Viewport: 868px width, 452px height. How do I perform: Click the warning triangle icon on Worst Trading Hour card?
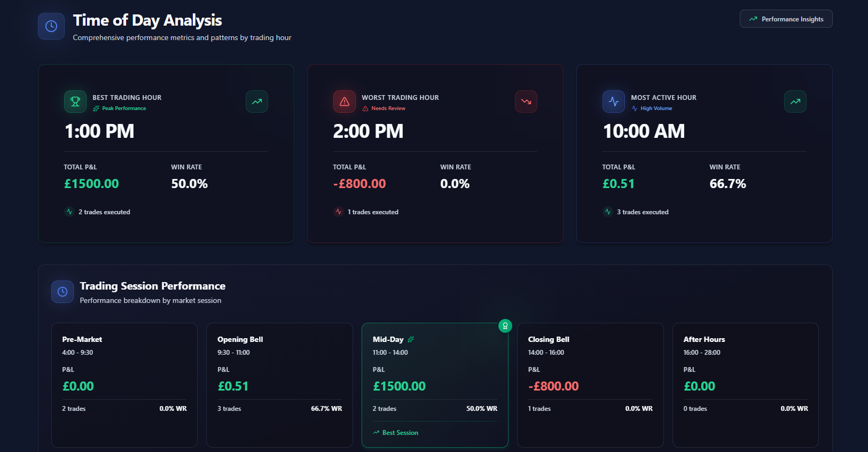(x=345, y=102)
